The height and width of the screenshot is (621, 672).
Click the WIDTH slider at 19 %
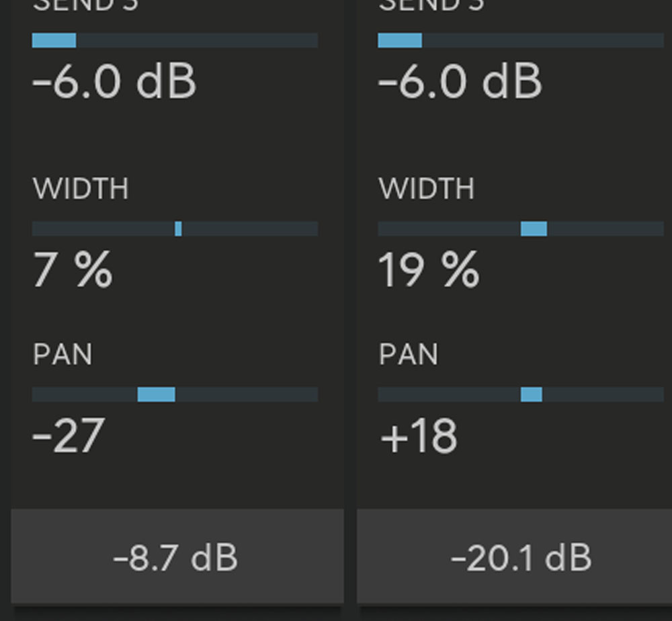(x=521, y=229)
